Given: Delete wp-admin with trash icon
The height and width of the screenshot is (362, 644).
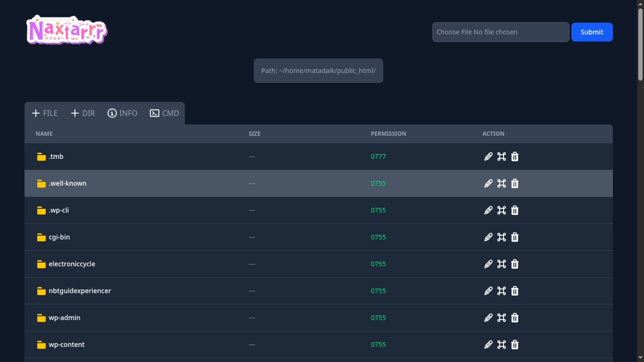Looking at the screenshot, I should [515, 318].
